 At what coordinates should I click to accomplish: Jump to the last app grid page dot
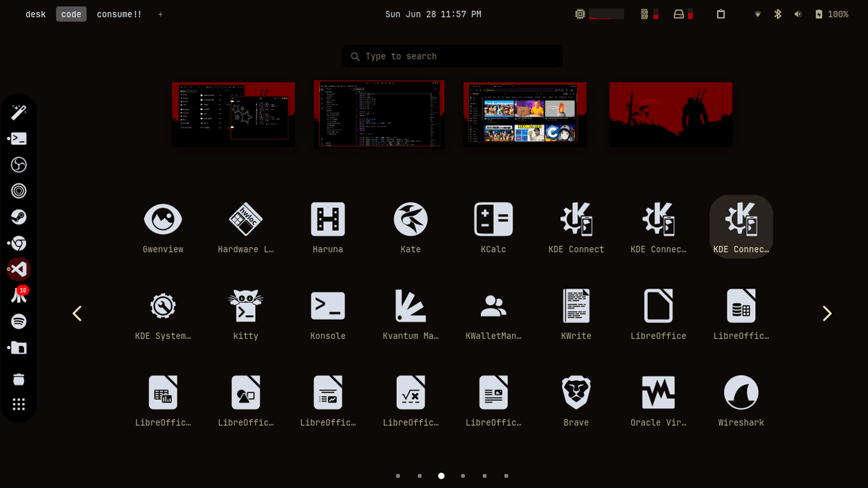pos(506,476)
